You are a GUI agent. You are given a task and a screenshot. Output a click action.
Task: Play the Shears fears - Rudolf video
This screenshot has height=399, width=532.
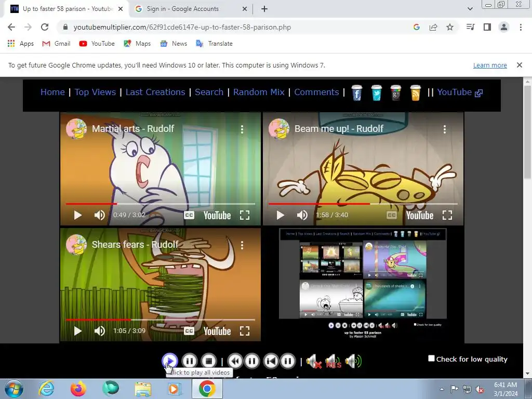pos(78,331)
